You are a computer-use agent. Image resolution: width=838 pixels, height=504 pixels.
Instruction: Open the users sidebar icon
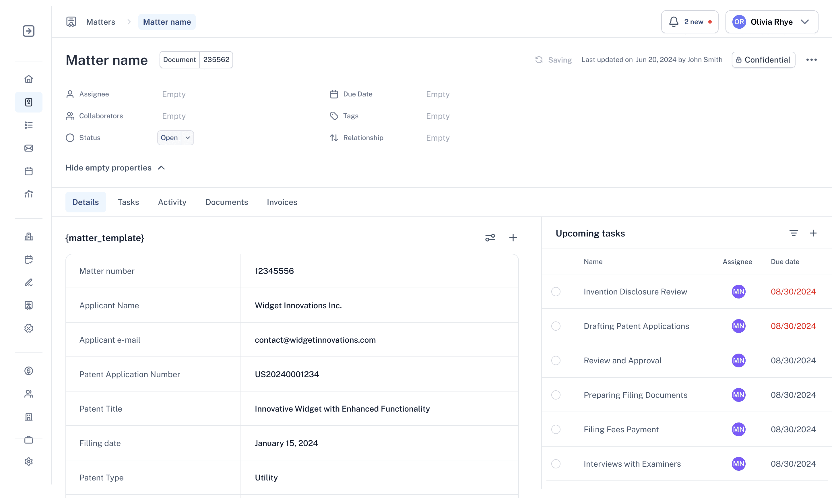(x=28, y=394)
